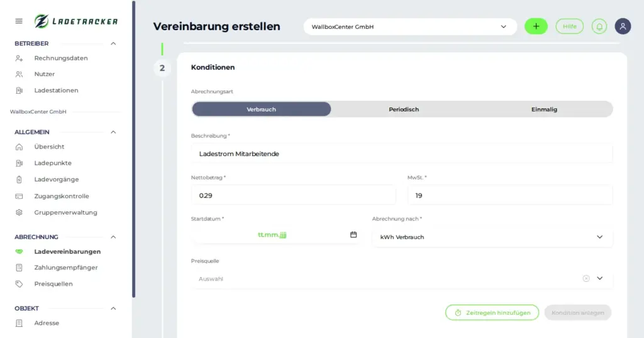Collapse the Objekt section
644x338 pixels.
coord(113,308)
